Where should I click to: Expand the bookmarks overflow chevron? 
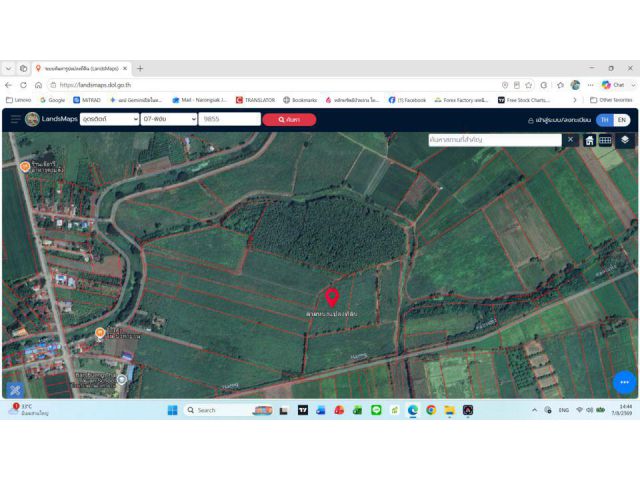[575, 100]
